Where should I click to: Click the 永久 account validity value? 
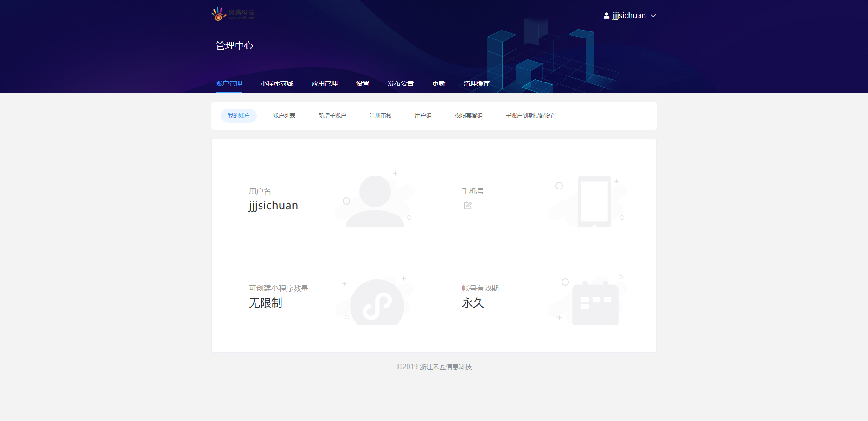(x=473, y=303)
